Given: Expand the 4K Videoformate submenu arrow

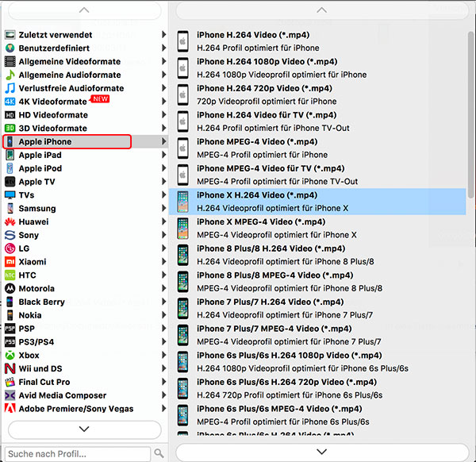Looking at the screenshot, I should coord(164,102).
